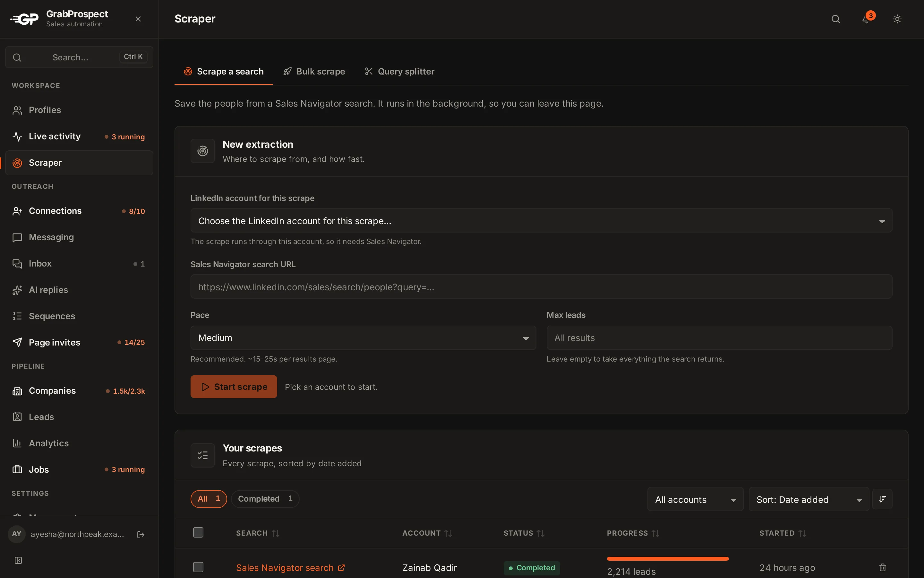
Task: Sort table by the STATUS column arrows
Action: tap(541, 533)
